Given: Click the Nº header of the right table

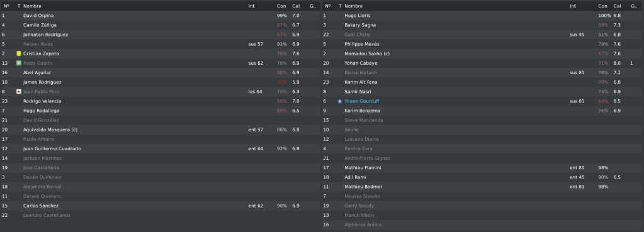Looking at the screenshot, I should (x=328, y=6).
